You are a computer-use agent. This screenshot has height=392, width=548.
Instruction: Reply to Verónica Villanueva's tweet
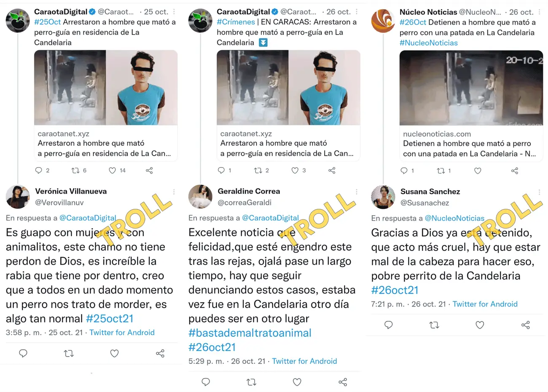[23, 353]
